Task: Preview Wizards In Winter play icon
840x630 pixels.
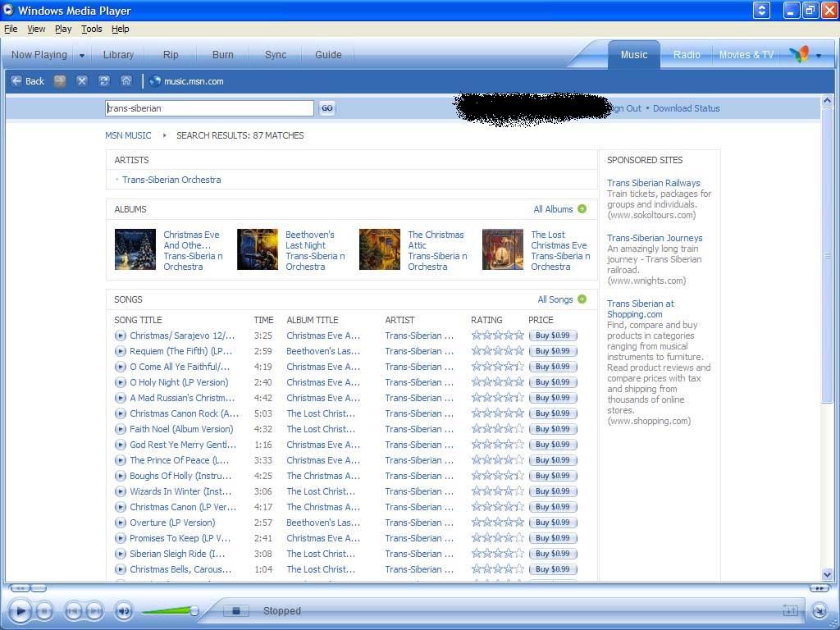Action: tap(120, 491)
